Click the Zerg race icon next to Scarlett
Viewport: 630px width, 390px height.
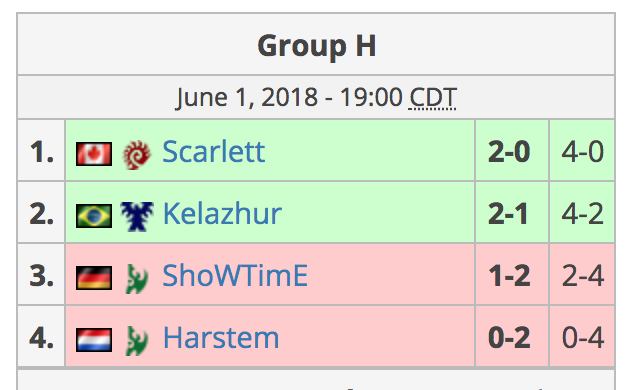(137, 155)
